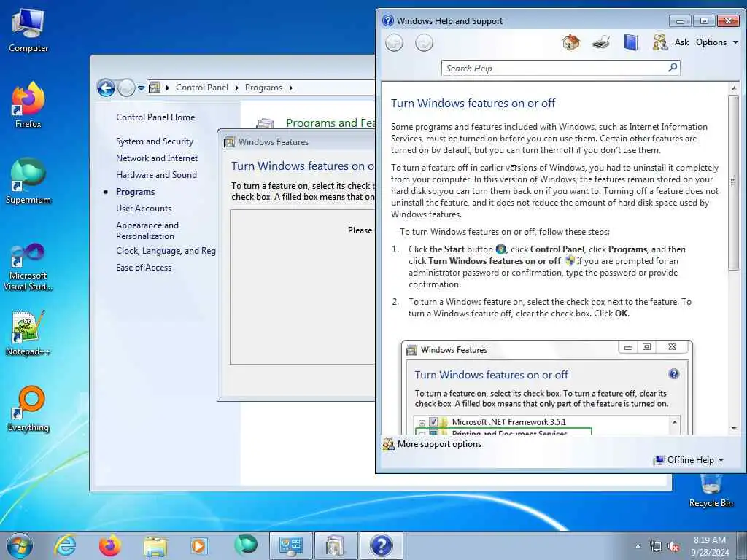Click Programs and Features heading link
The width and height of the screenshot is (747, 560).
pos(330,122)
